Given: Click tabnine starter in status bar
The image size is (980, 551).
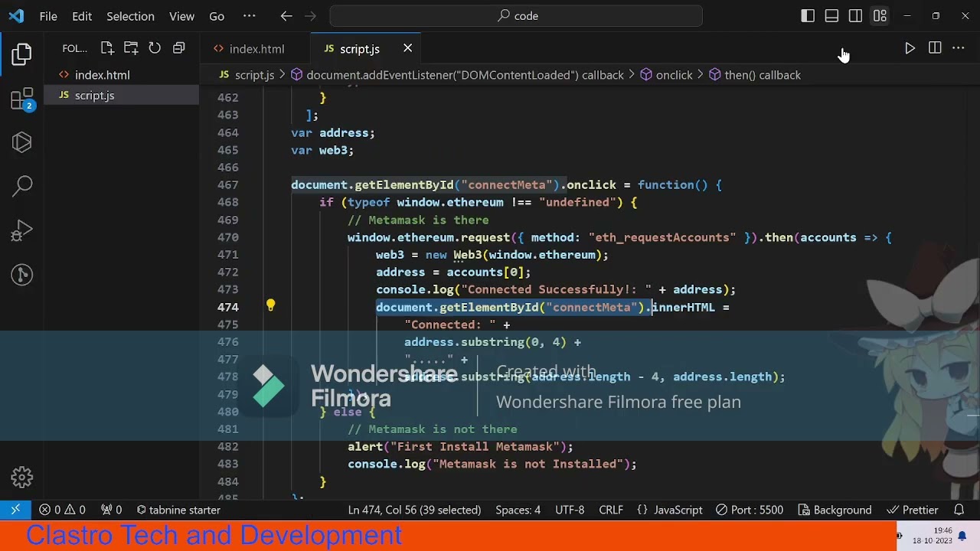Looking at the screenshot, I should coord(178,510).
